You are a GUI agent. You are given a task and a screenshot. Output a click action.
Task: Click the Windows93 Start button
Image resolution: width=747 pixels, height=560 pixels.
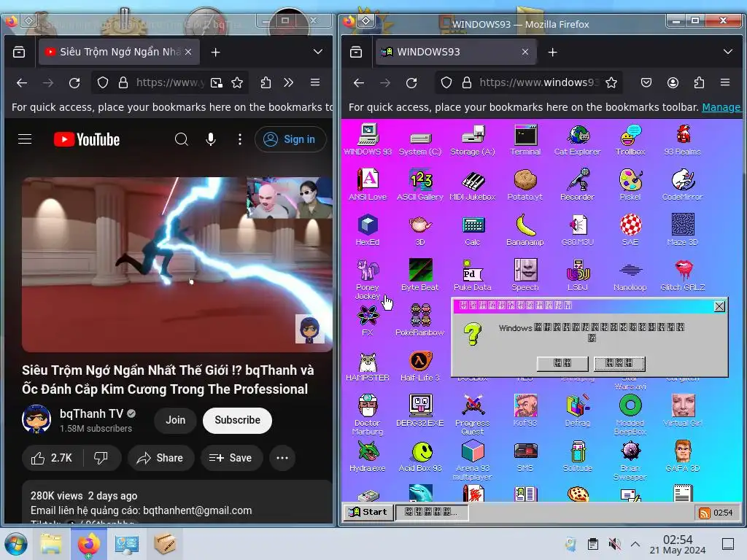pos(368,512)
